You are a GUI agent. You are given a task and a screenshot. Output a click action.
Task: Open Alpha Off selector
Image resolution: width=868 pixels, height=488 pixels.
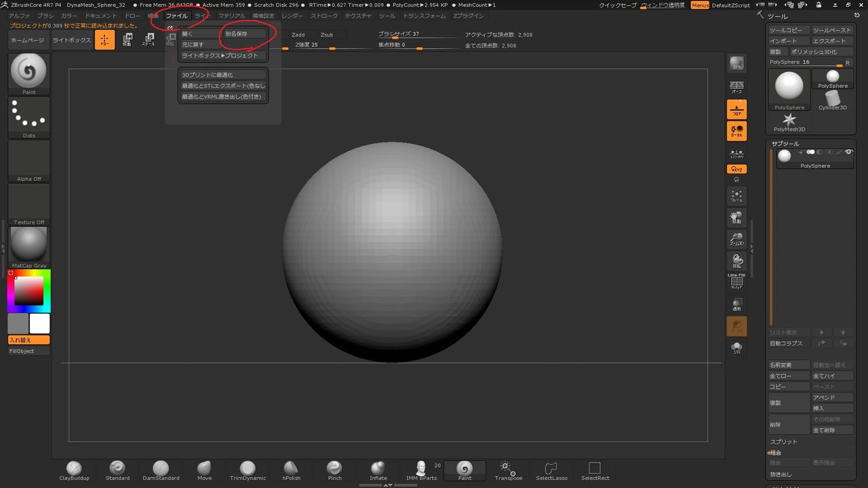pyautogui.click(x=29, y=161)
